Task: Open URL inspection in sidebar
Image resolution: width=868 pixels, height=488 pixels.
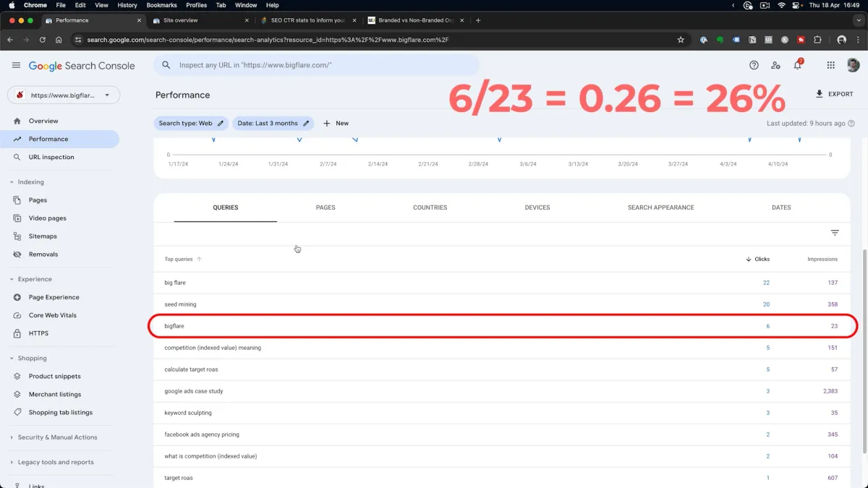Action: click(60, 157)
